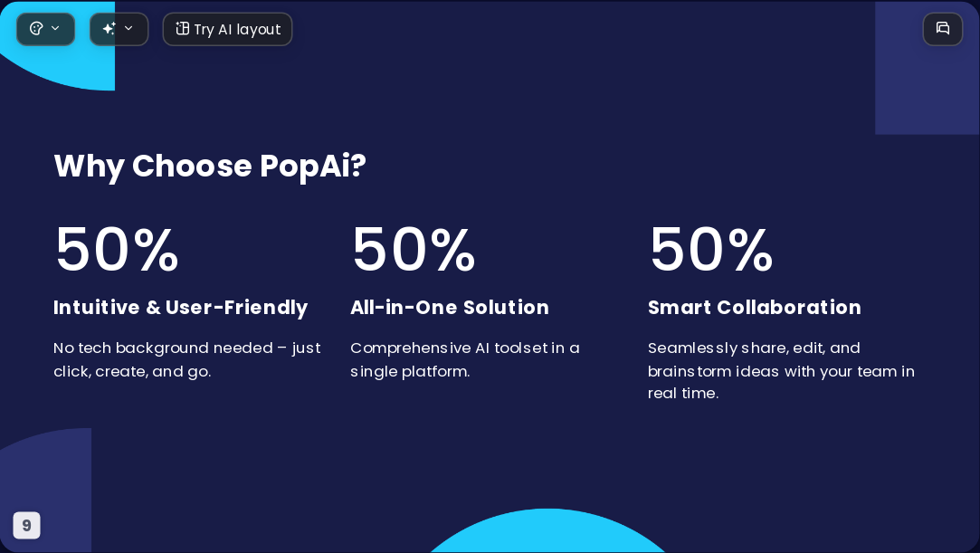Click the layout icon in Try AI layout

click(182, 28)
